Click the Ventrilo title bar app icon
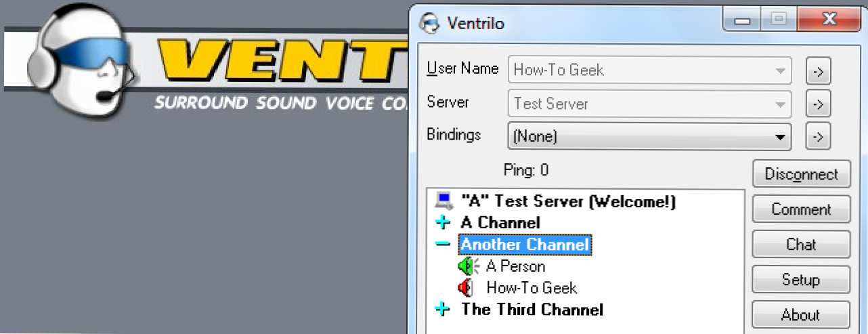This screenshot has height=334, width=868. (429, 24)
